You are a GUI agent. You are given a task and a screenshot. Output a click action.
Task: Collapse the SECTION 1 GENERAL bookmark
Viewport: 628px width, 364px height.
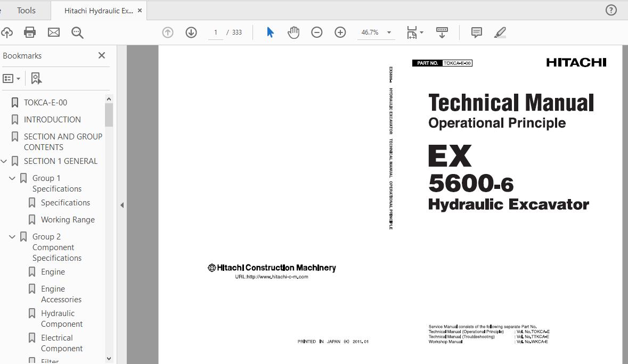[x=4, y=161]
